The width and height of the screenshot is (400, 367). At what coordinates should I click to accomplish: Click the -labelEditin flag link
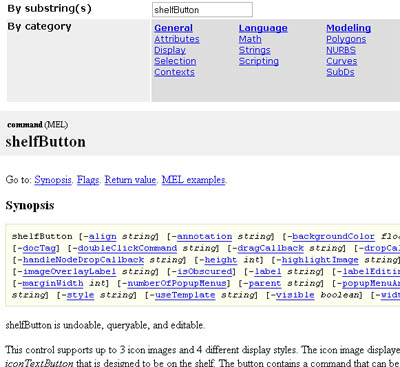pyautogui.click(x=371, y=271)
